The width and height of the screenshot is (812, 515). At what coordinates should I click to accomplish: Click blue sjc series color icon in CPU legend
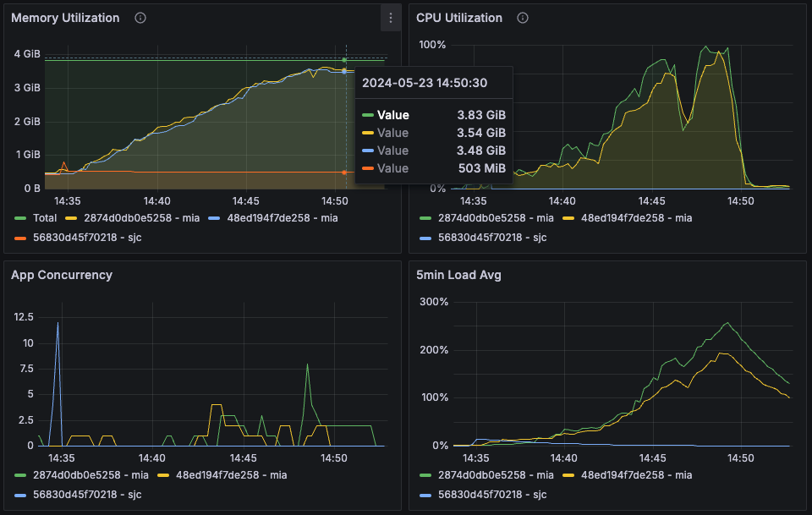coord(426,238)
